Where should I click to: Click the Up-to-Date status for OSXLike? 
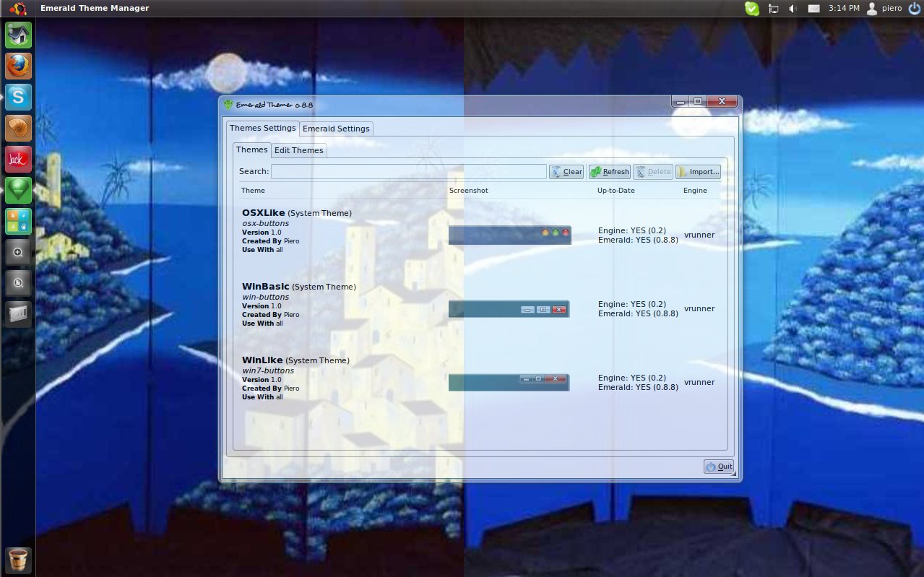pos(638,235)
